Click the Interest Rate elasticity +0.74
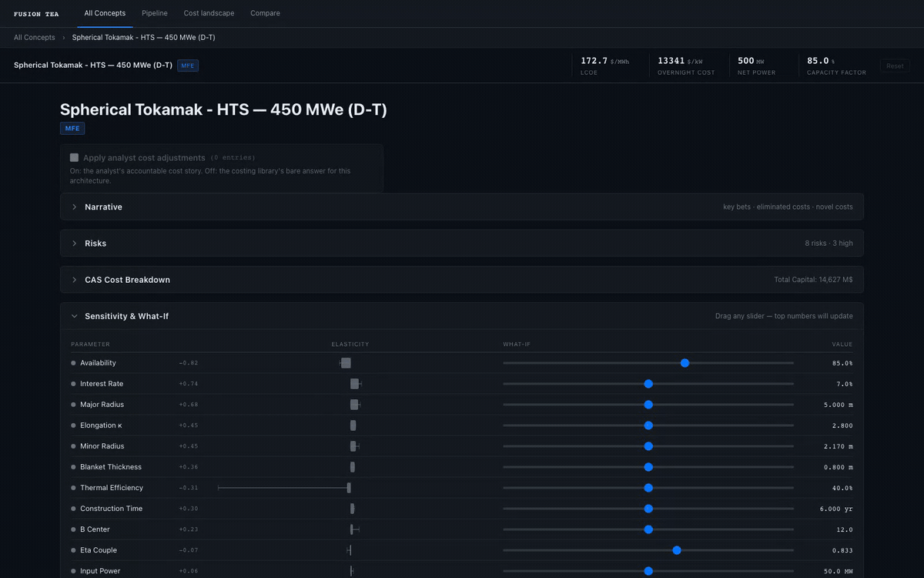The height and width of the screenshot is (578, 924). [x=189, y=384]
